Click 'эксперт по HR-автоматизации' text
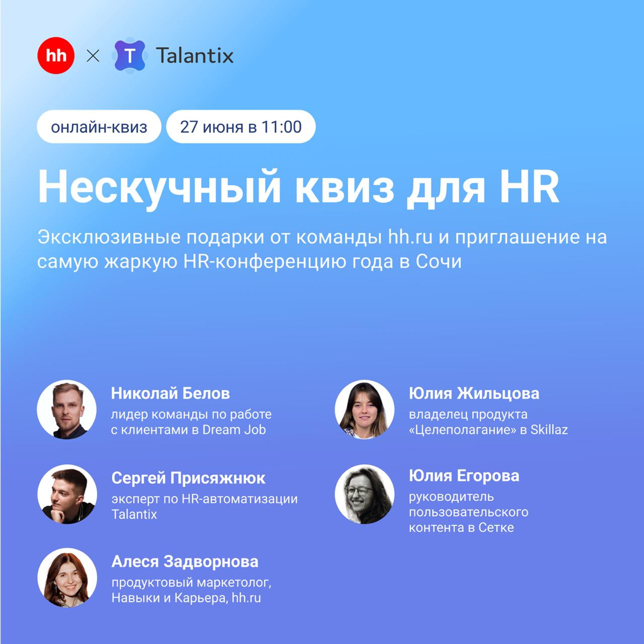Viewport: 644px width, 644px height. (204, 499)
